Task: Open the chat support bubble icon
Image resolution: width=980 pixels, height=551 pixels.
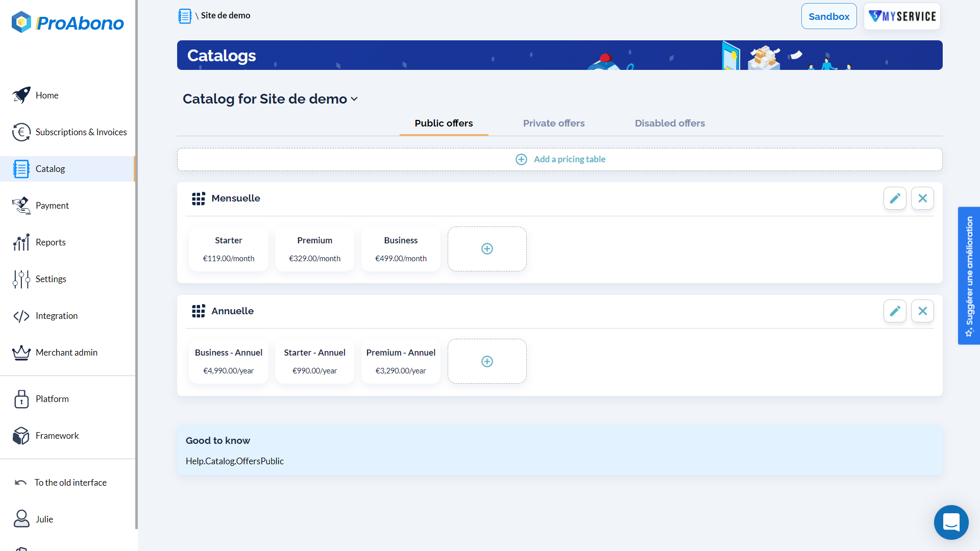Action: (x=951, y=522)
